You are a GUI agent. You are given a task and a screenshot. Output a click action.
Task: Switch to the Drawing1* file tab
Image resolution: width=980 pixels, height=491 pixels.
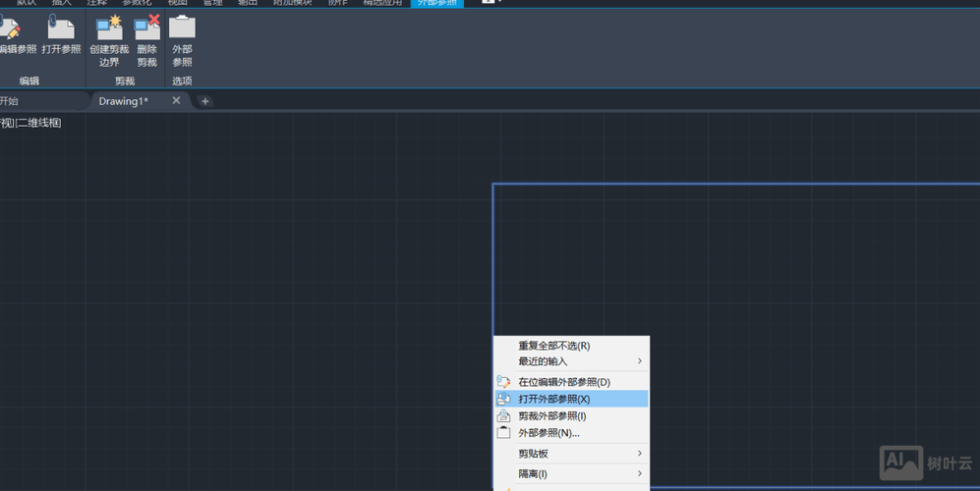124,101
